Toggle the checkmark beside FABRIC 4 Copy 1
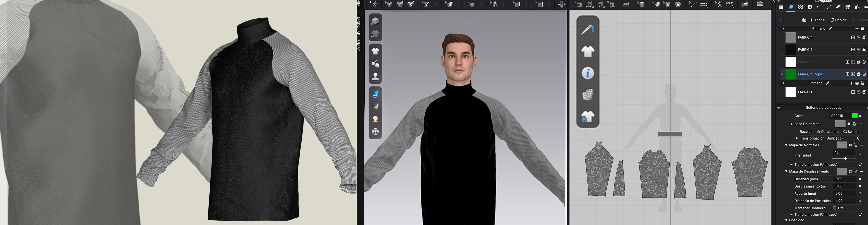The image size is (868, 225). point(782,74)
